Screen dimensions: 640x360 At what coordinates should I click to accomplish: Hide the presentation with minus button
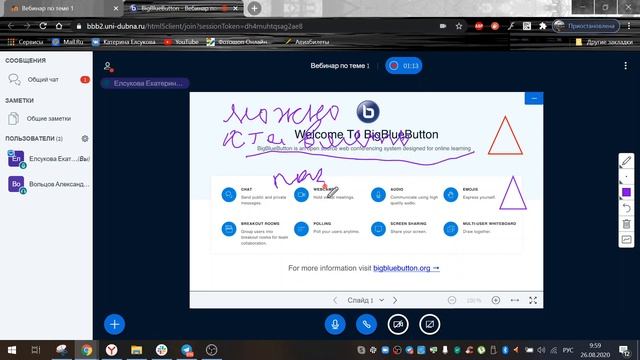[533, 98]
